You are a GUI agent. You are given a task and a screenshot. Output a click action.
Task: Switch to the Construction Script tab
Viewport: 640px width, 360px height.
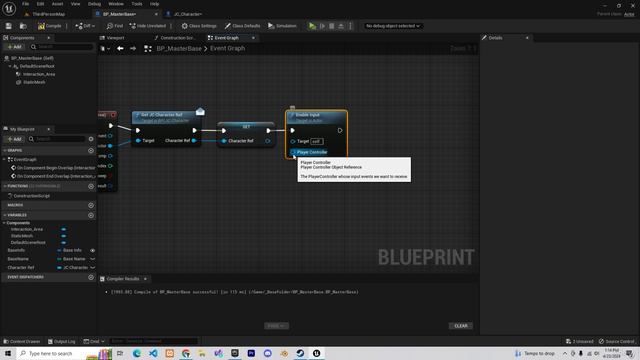[178, 38]
